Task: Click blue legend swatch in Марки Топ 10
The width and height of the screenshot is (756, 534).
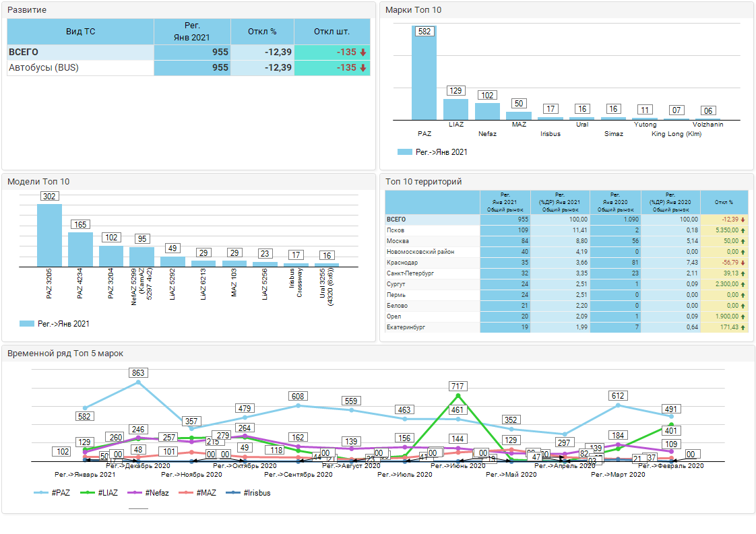Action: click(404, 152)
